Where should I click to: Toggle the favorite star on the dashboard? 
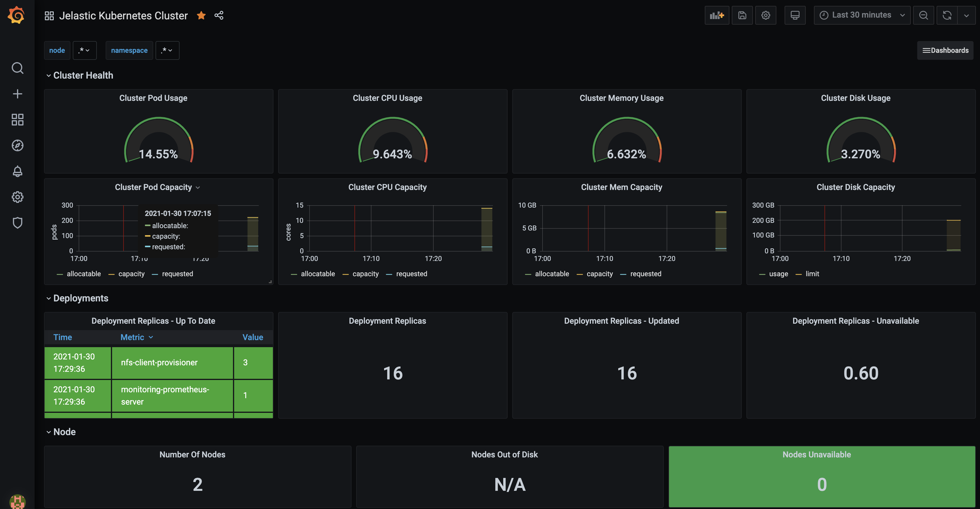pyautogui.click(x=201, y=16)
